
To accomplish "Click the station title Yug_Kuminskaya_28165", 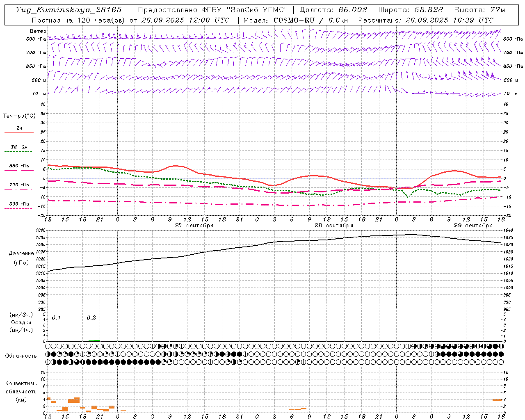I will click(69, 10).
